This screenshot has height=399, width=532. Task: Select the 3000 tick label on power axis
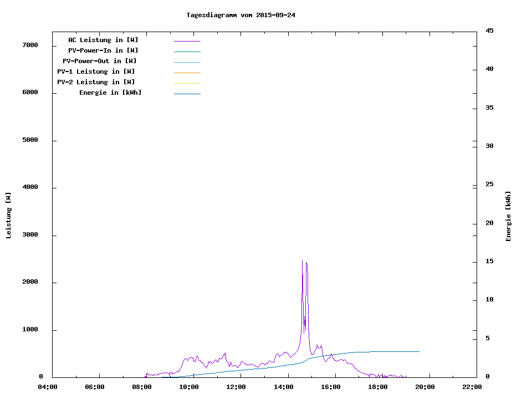(x=30, y=235)
